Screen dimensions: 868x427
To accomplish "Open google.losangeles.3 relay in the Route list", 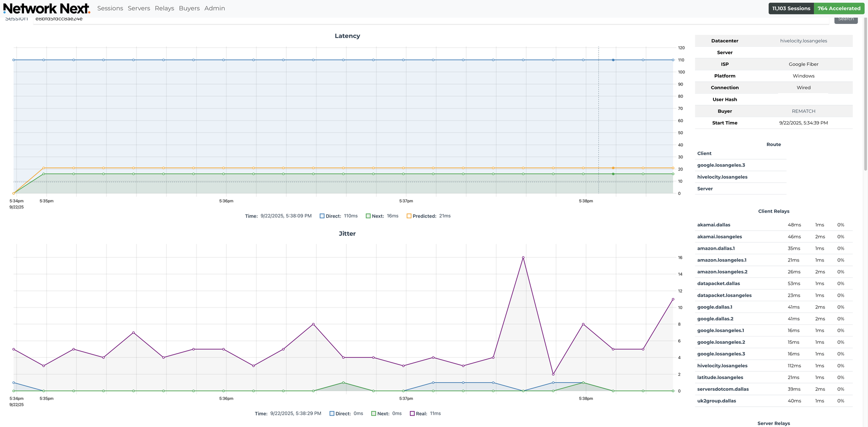I will click(721, 165).
